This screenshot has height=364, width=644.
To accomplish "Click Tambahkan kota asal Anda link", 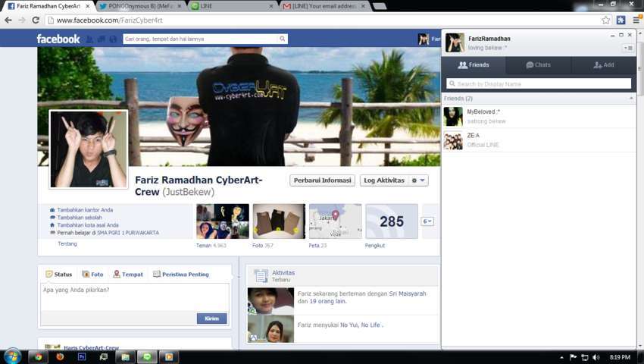I will (x=88, y=225).
